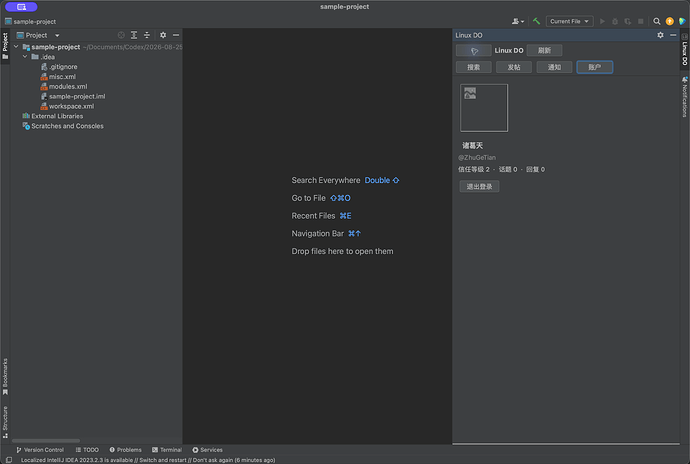Click the Recent Files hint text

point(313,216)
